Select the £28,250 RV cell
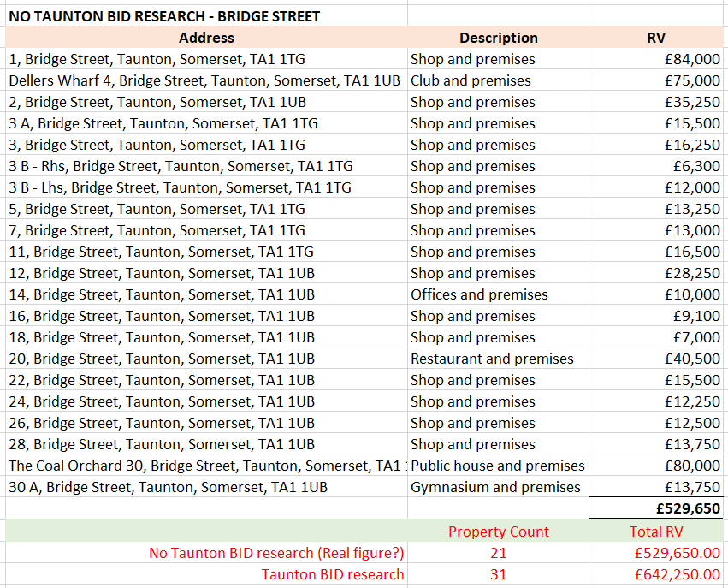This screenshot has width=728, height=588. [656, 273]
